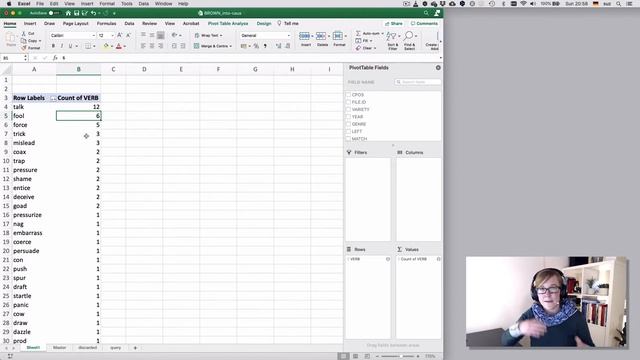This screenshot has height=360, width=640.
Task: Open the Wrap Text dropdown
Action: click(221, 36)
